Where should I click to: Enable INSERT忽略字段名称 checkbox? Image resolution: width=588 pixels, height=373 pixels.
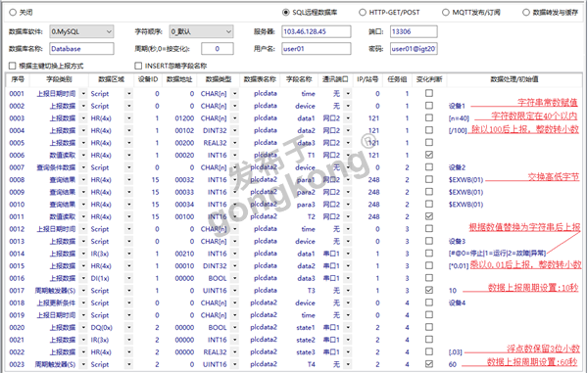(x=138, y=66)
